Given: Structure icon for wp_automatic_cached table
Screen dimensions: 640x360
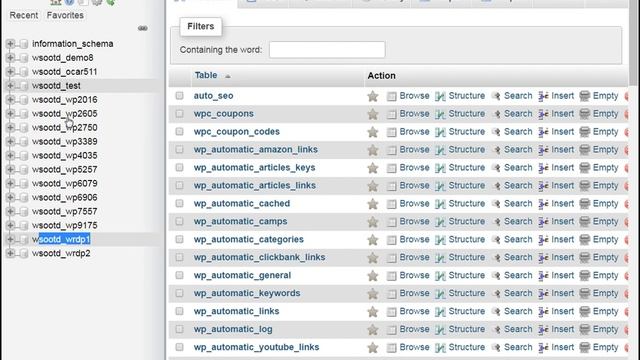Looking at the screenshot, I should pyautogui.click(x=440, y=204).
